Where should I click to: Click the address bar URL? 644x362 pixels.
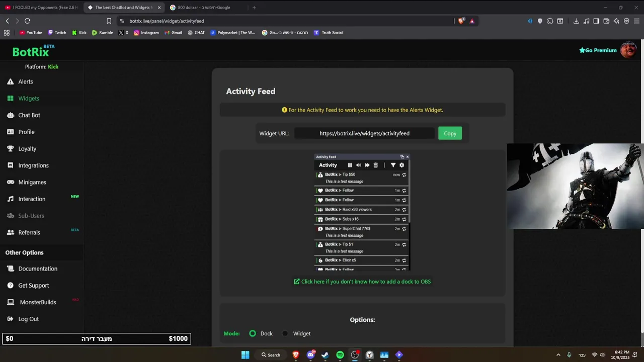[167, 21]
